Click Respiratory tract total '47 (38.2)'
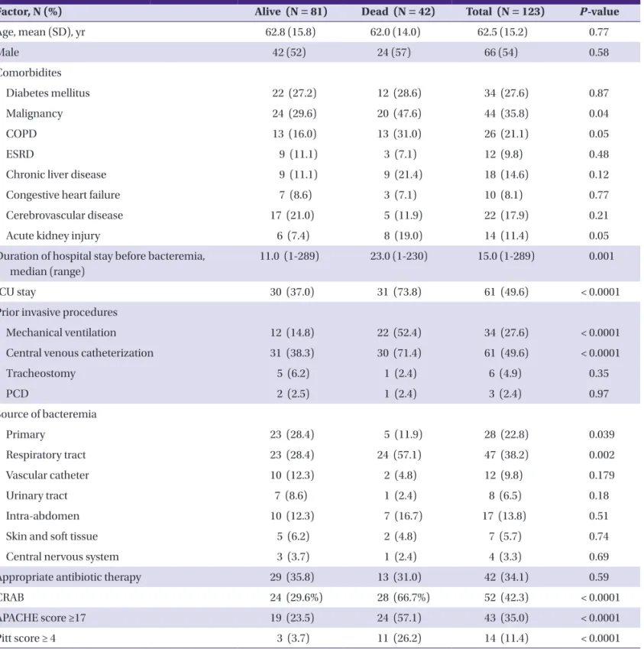The height and width of the screenshot is (649, 644). click(x=506, y=455)
